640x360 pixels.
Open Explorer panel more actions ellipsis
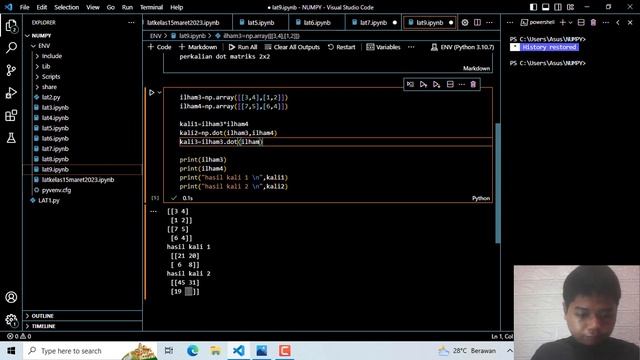131,22
